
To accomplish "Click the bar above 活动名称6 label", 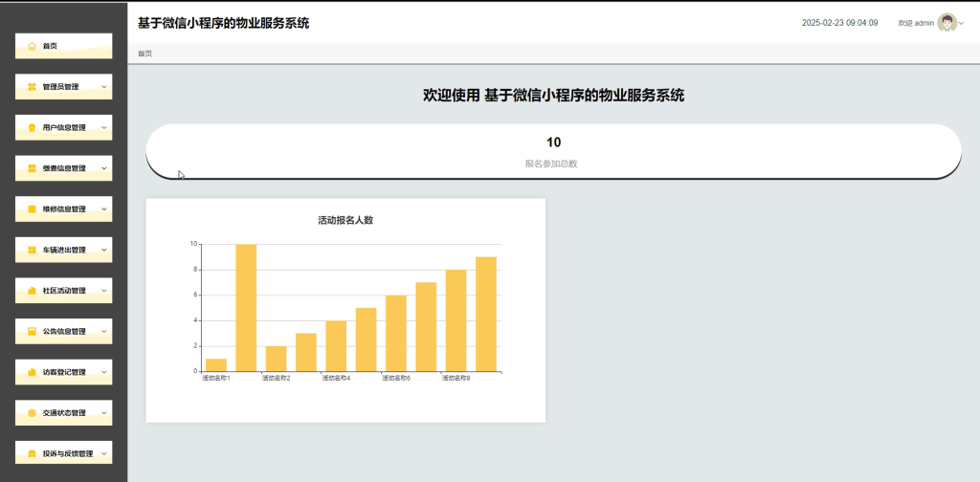I will (x=395, y=334).
